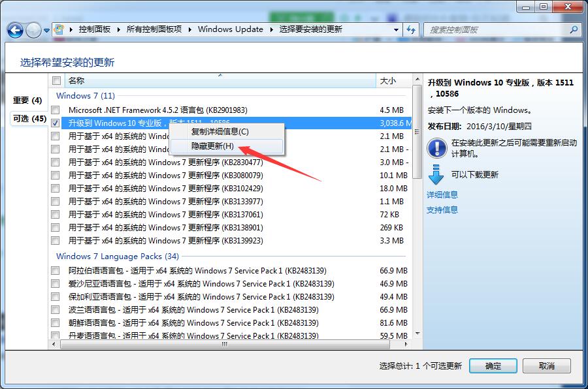Viewport: 588px width, 389px height.
Task: Check the KB3080079 update checkbox
Action: pyautogui.click(x=56, y=176)
